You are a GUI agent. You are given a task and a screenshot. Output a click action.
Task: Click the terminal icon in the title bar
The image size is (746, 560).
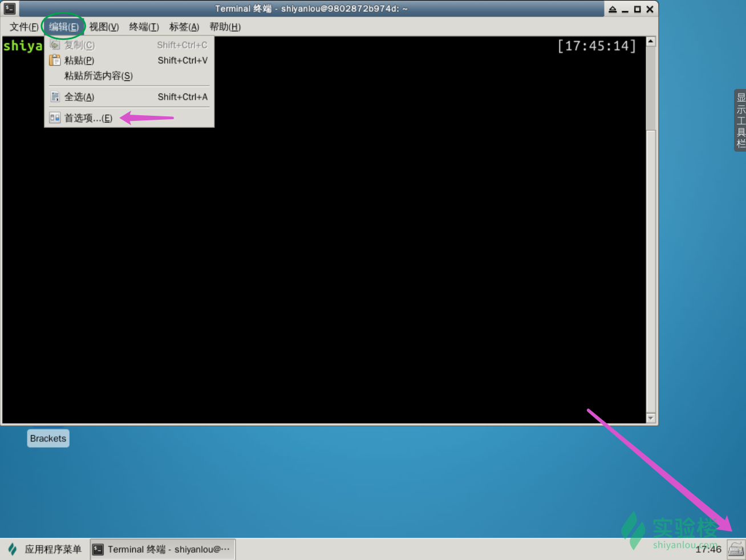(x=9, y=8)
